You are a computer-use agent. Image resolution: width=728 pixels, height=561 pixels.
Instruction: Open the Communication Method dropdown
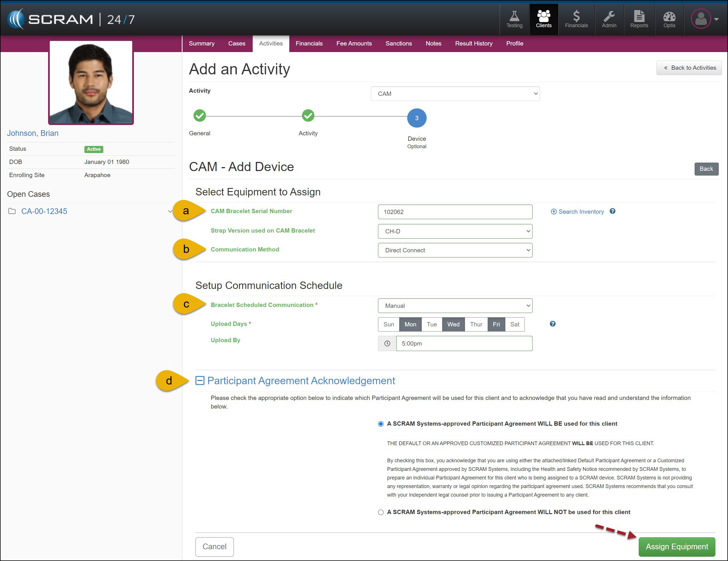coord(455,250)
